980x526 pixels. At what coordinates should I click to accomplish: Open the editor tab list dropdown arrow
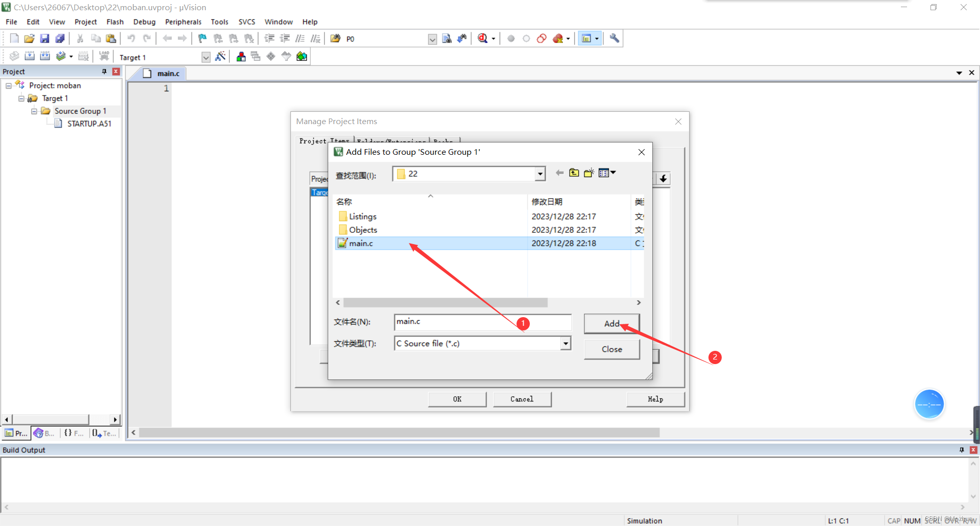[x=959, y=73]
